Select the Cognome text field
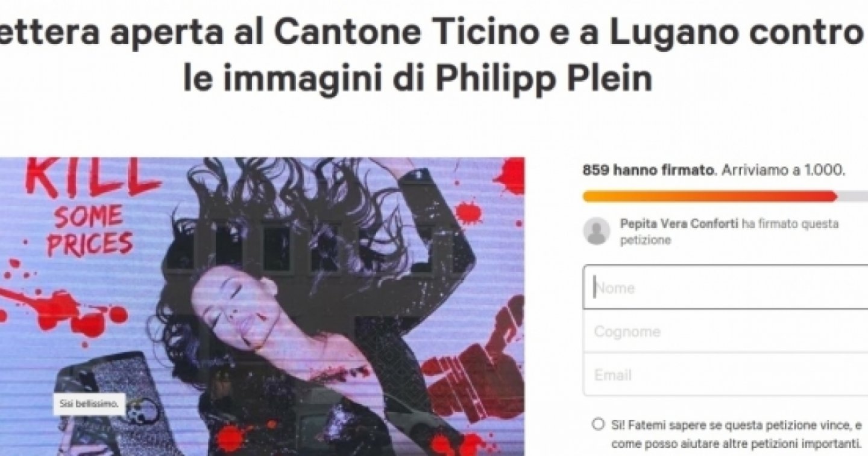 click(725, 331)
